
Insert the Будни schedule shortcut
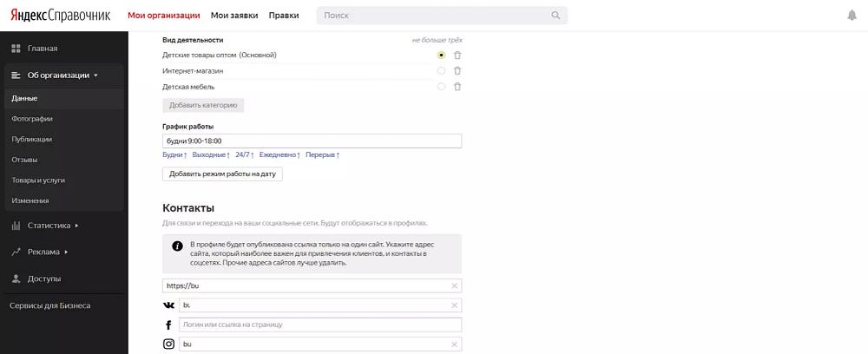tap(175, 155)
